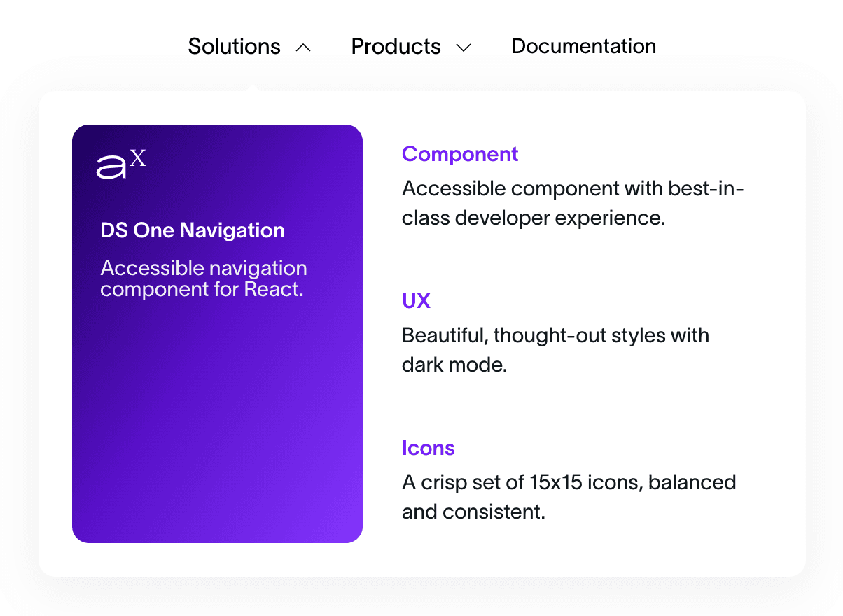
Task: Collapse Solutions menu with its up chevron
Action: (x=303, y=48)
